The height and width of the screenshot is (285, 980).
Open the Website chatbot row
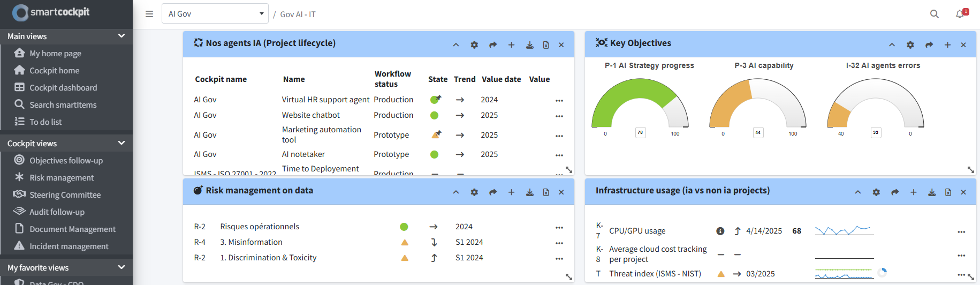tap(310, 115)
